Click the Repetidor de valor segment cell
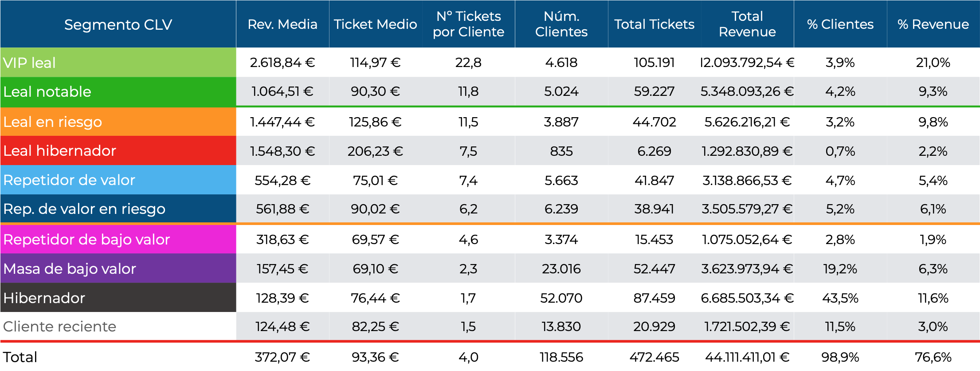This screenshot has width=980, height=371. click(118, 180)
